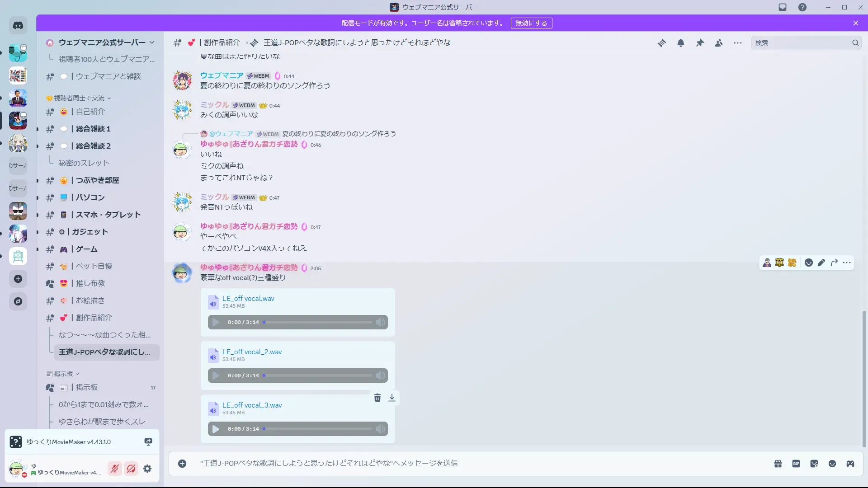This screenshot has height=488, width=868.
Task: Open the GIF picker
Action: tap(796, 464)
